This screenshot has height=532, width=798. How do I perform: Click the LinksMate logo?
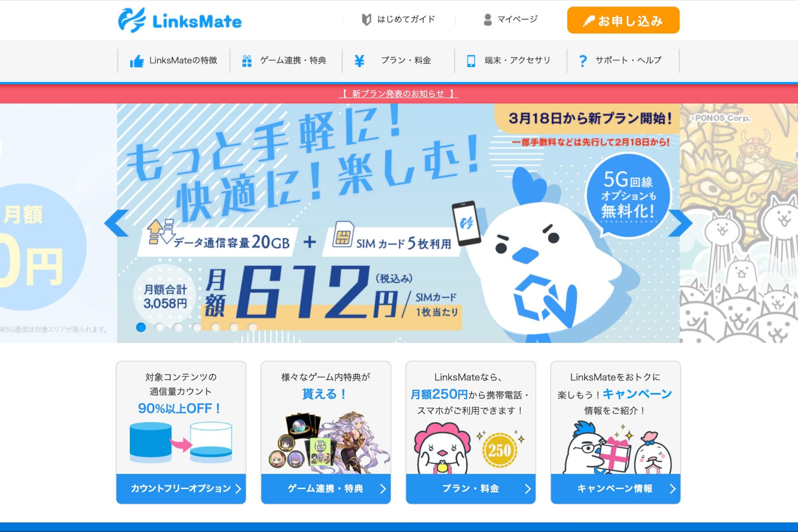coord(180,20)
